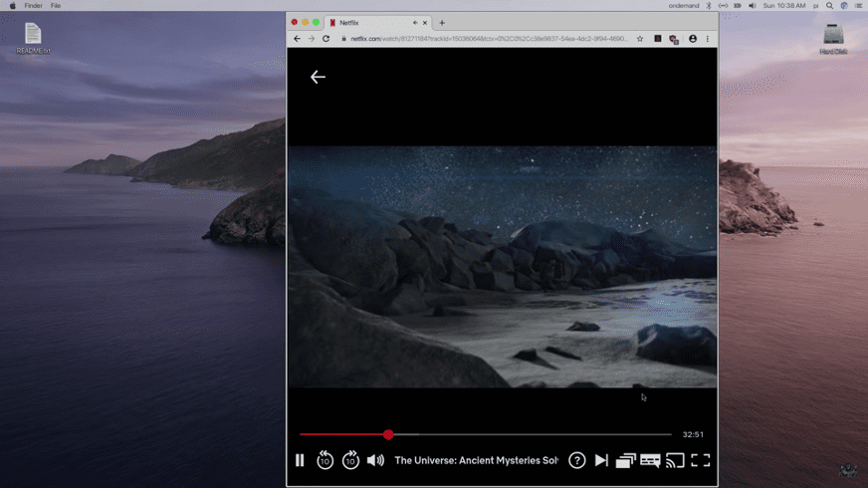This screenshot has height=488, width=868.
Task: Open the Finder menu
Action: tap(33, 6)
